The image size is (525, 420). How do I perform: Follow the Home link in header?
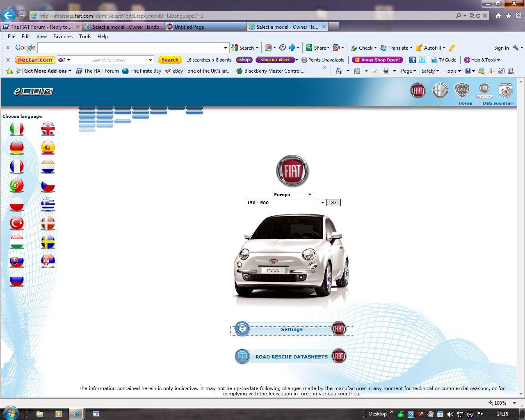(x=465, y=103)
